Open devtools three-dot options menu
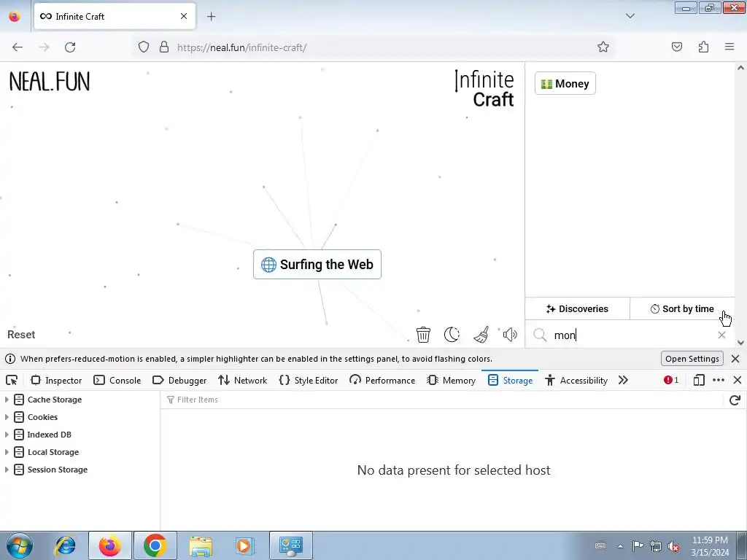Screen dimensions: 747x560 [719, 380]
